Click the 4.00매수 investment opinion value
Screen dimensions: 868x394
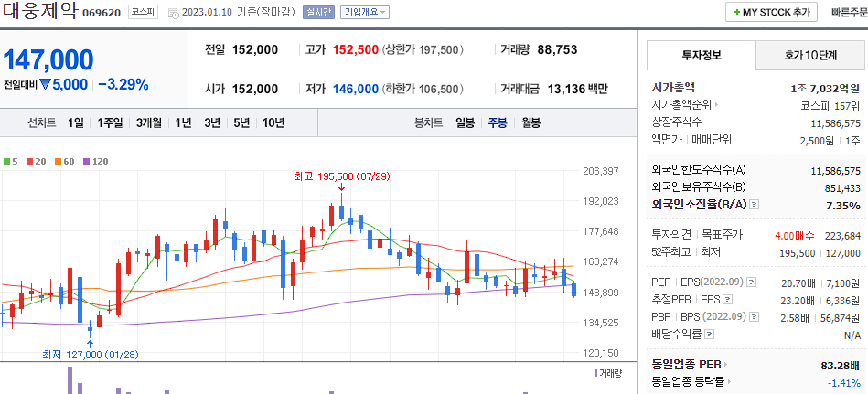pos(793,235)
